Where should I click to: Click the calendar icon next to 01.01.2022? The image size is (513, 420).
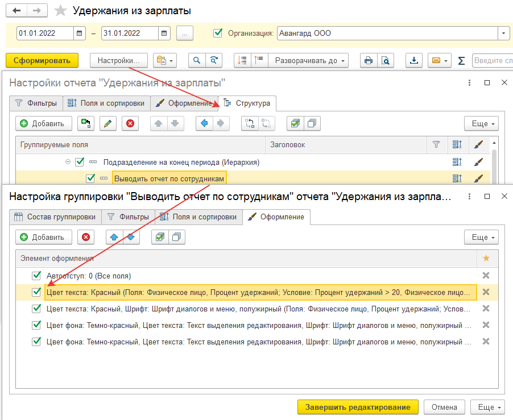point(80,34)
